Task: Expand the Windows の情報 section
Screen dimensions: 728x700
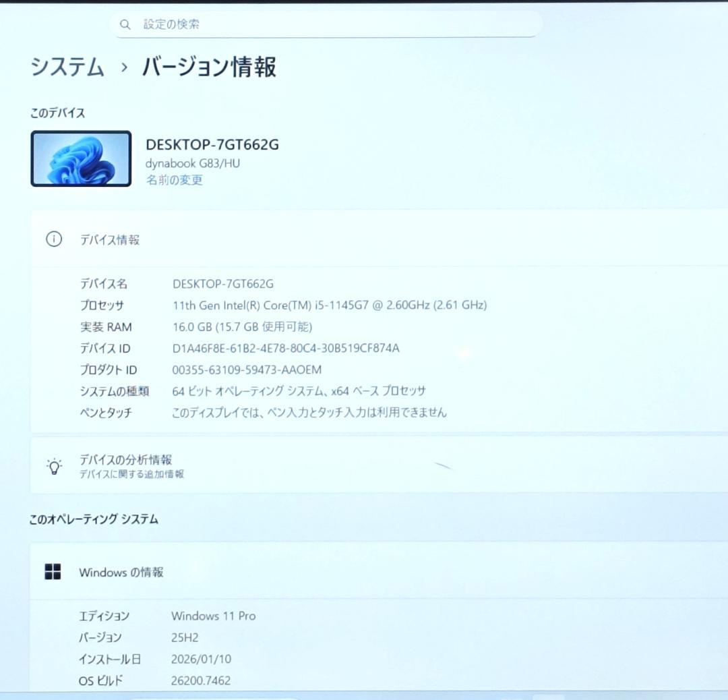Action: [123, 572]
